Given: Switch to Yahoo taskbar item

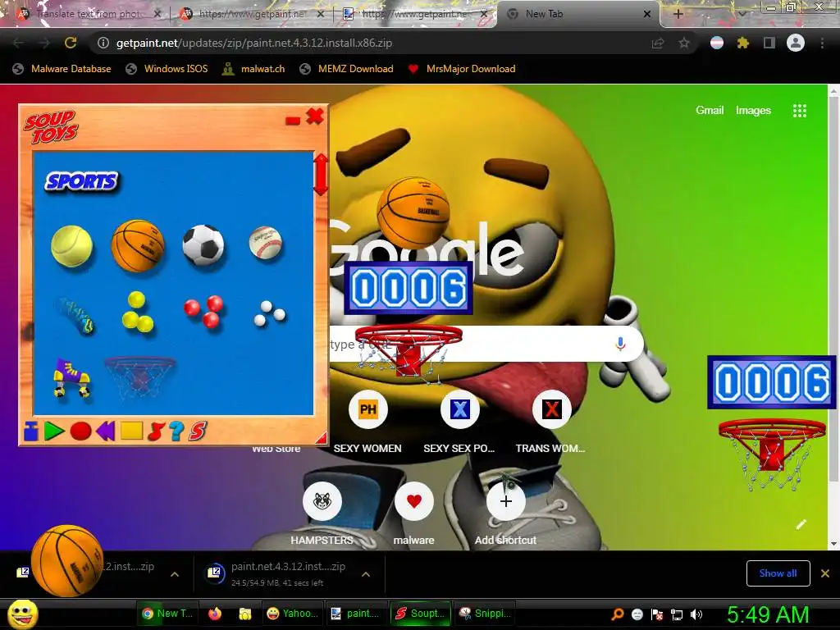Looking at the screenshot, I should [293, 614].
